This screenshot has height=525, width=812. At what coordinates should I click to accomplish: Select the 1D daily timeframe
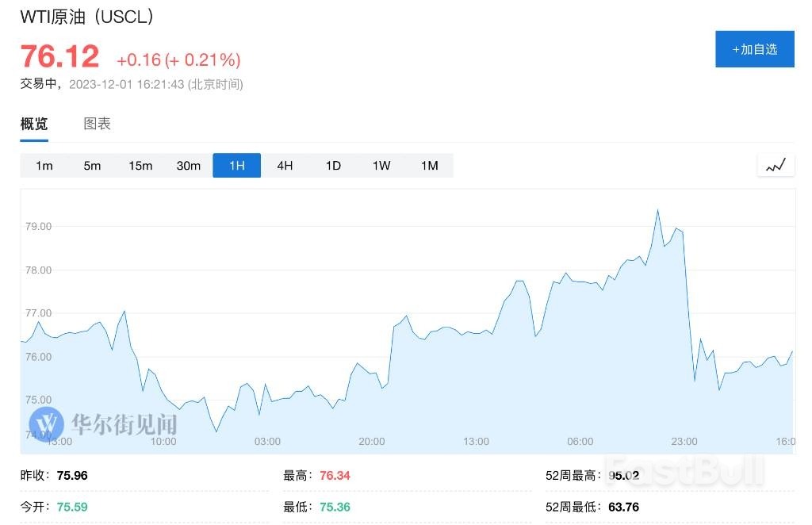332,166
